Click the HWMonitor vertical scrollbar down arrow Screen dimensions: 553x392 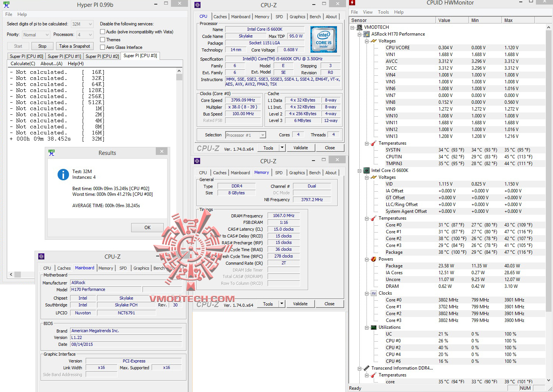point(548,380)
